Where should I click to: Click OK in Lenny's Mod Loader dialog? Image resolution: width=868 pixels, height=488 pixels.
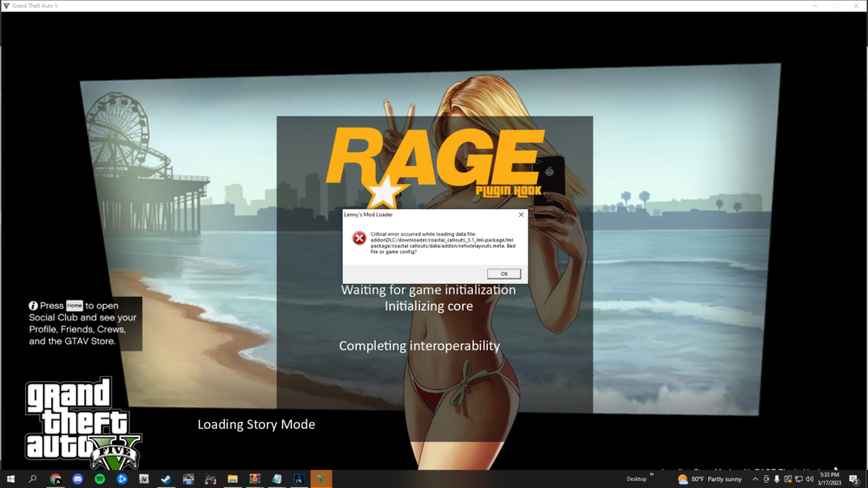tap(503, 274)
